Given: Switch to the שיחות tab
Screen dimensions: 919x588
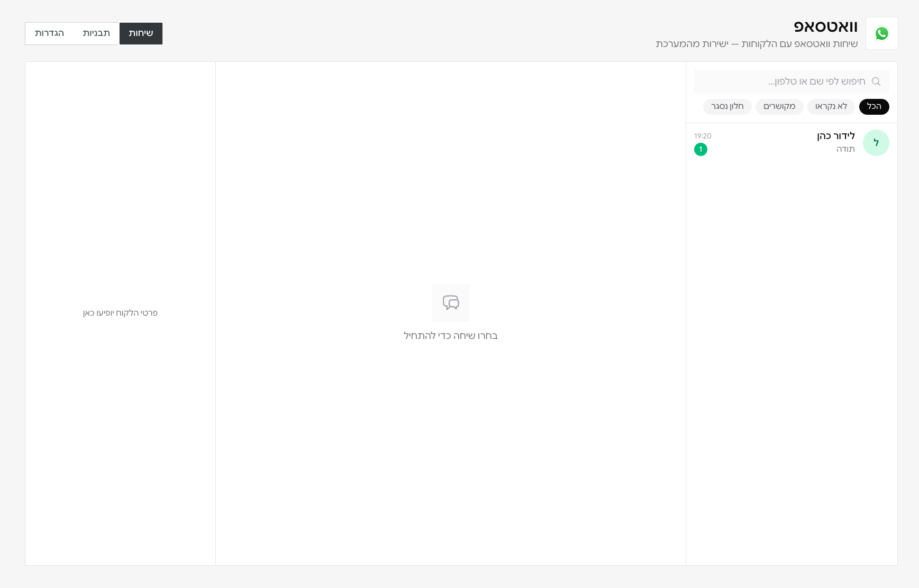Looking at the screenshot, I should pyautogui.click(x=141, y=33).
